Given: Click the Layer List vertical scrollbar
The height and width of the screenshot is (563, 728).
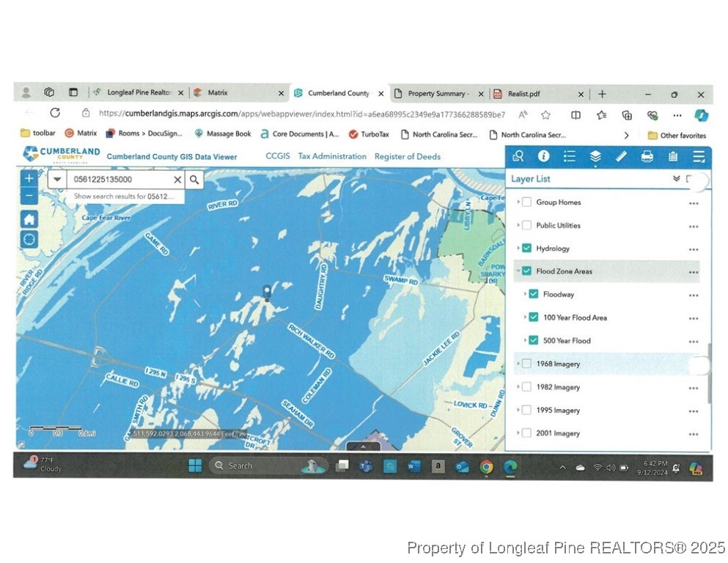Looking at the screenshot, I should (709, 374).
